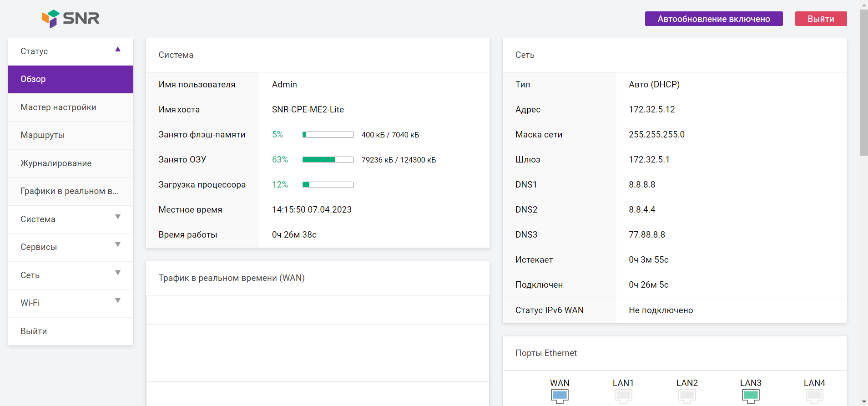Image resolution: width=868 pixels, height=406 pixels.
Task: Collapse the Статус menu section
Action: 71,51
